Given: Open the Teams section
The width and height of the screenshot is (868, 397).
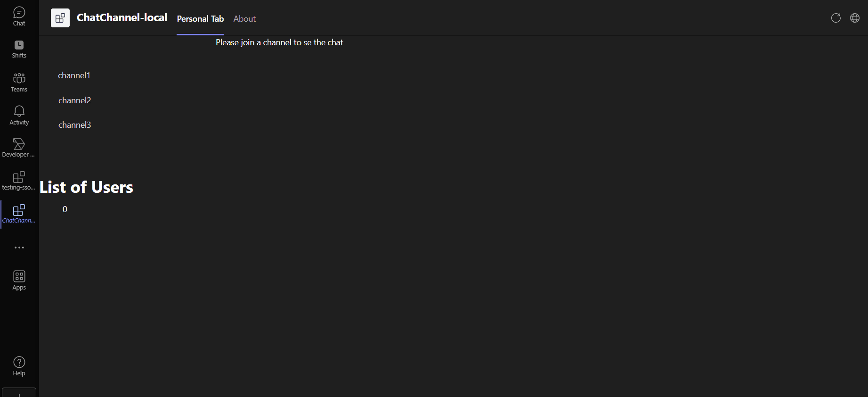Looking at the screenshot, I should [x=19, y=81].
